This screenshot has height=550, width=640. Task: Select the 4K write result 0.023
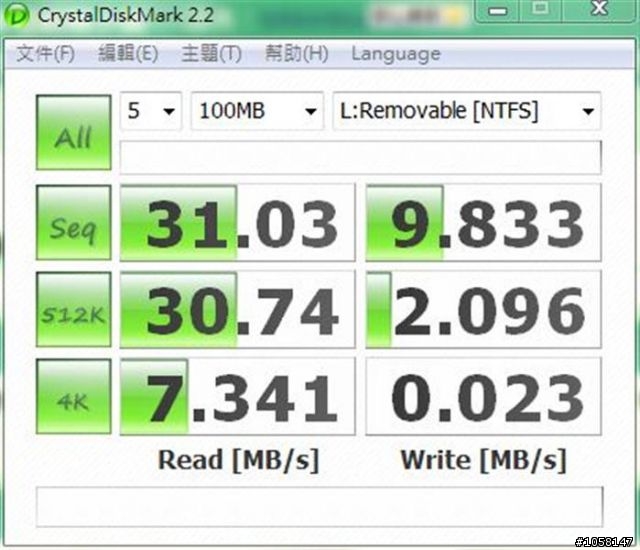(483, 397)
